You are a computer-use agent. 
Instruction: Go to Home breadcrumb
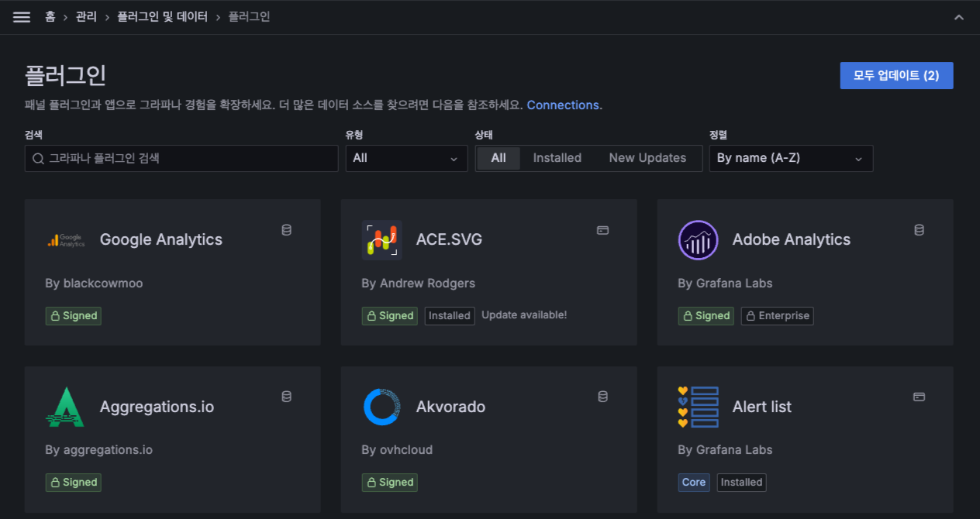coord(50,16)
